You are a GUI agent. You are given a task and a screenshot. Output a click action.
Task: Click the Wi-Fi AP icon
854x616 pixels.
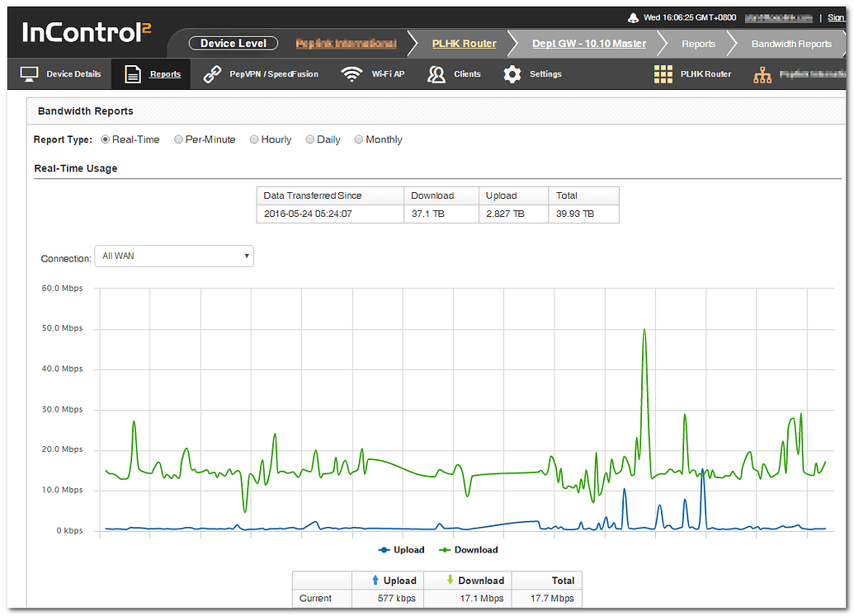pyautogui.click(x=351, y=73)
